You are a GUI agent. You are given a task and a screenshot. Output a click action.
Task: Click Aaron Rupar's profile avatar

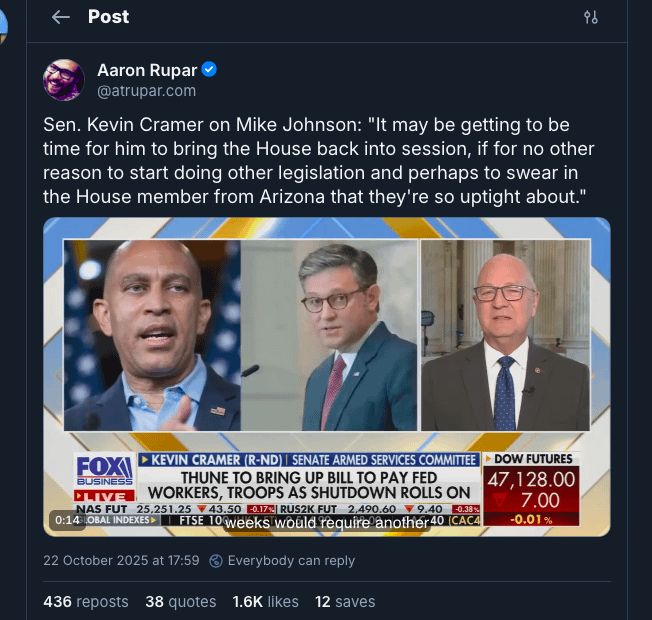(64, 80)
